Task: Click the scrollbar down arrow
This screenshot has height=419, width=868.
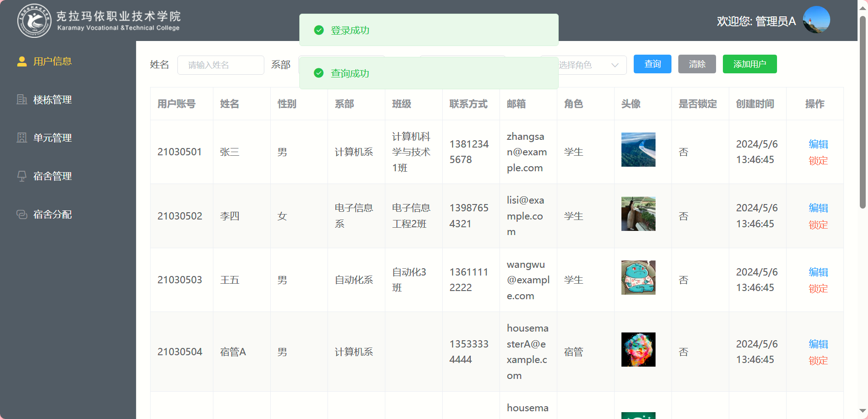Action: (863, 411)
